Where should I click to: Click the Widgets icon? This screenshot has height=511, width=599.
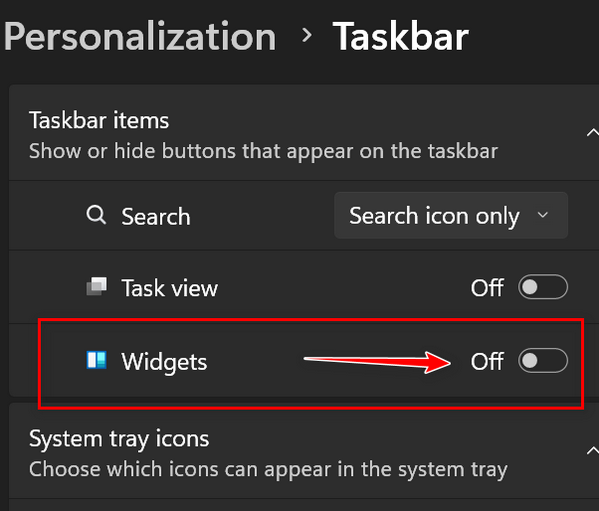point(97,360)
